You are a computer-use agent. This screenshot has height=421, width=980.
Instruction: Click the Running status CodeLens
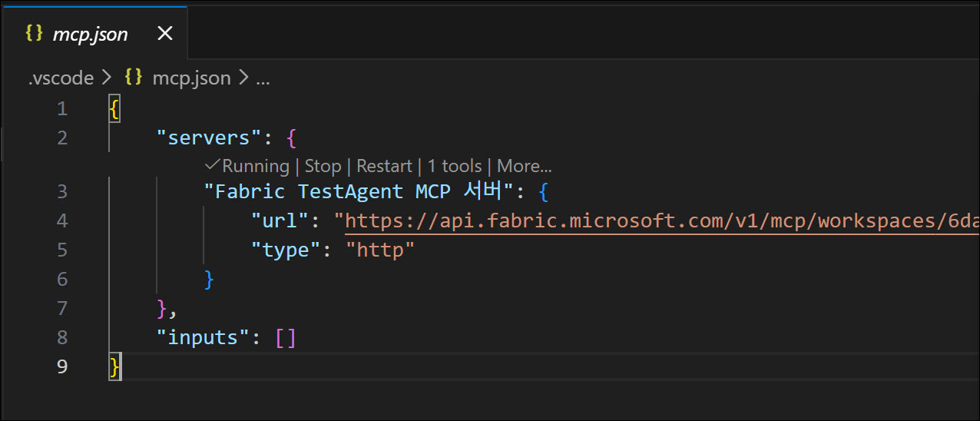[x=247, y=166]
